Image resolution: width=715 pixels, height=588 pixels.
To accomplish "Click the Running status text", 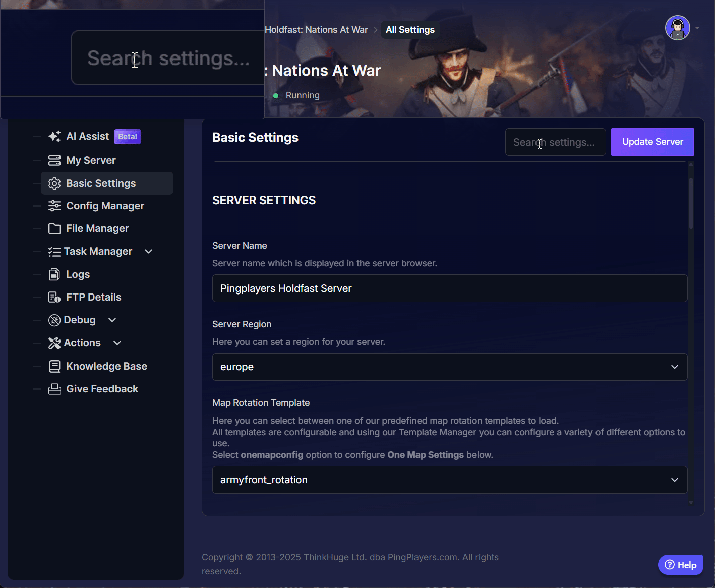I will [x=303, y=95].
